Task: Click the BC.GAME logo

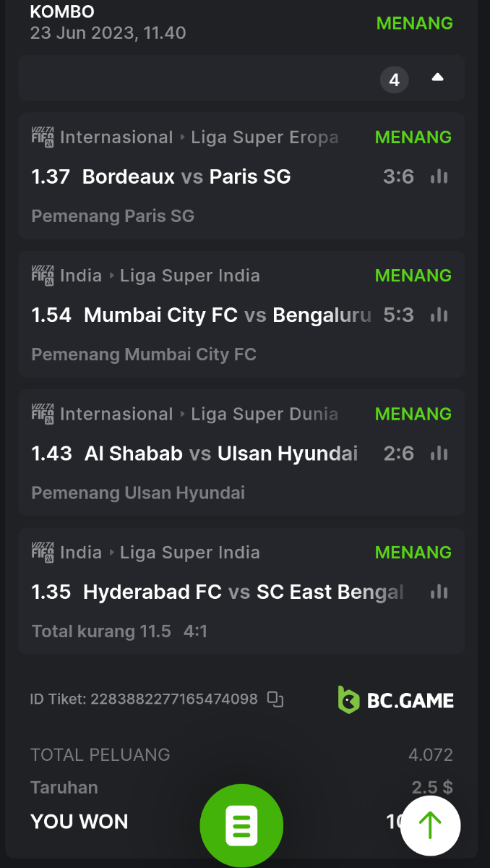Action: pyautogui.click(x=396, y=700)
